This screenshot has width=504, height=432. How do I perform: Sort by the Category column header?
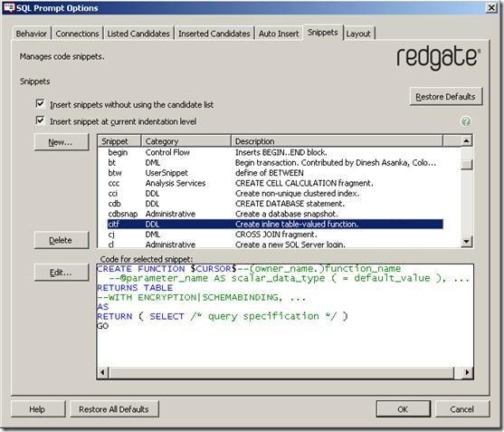[x=186, y=141]
